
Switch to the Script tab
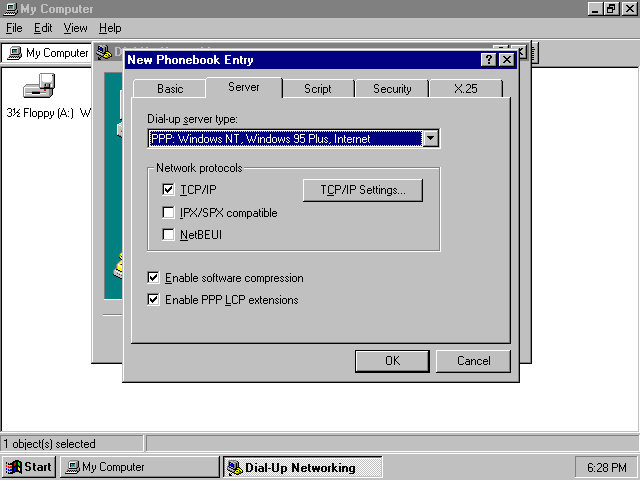318,89
